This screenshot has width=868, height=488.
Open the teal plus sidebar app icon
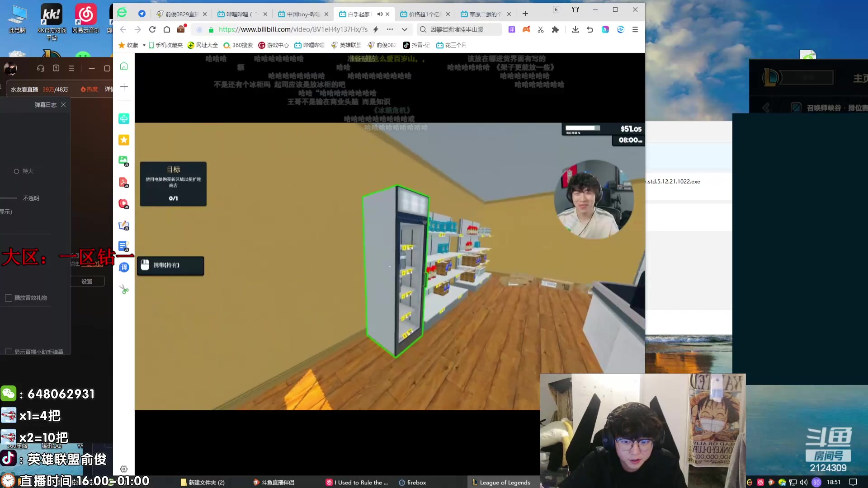pyautogui.click(x=124, y=118)
